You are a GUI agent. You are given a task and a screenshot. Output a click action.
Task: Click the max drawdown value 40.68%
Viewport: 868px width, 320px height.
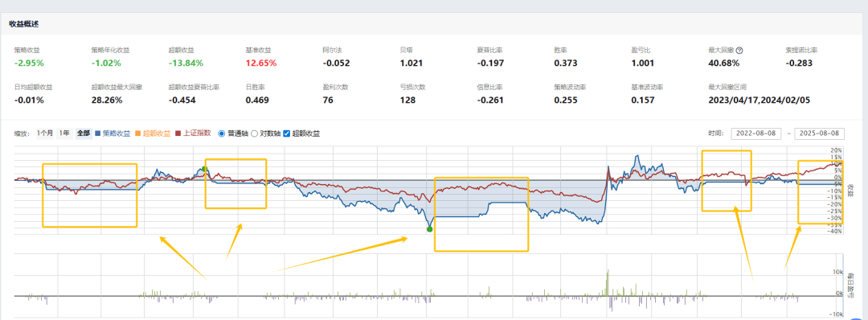723,63
